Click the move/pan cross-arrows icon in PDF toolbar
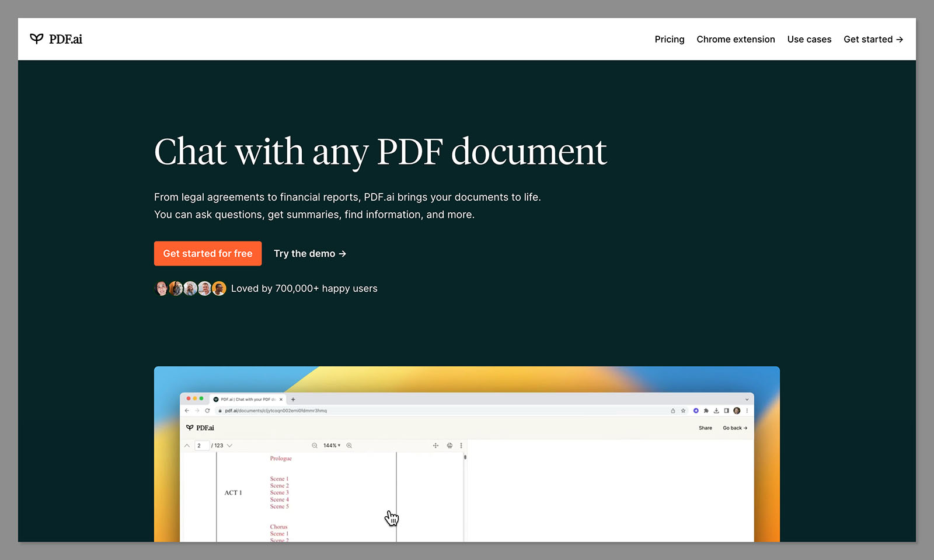934x560 pixels. [435, 446]
